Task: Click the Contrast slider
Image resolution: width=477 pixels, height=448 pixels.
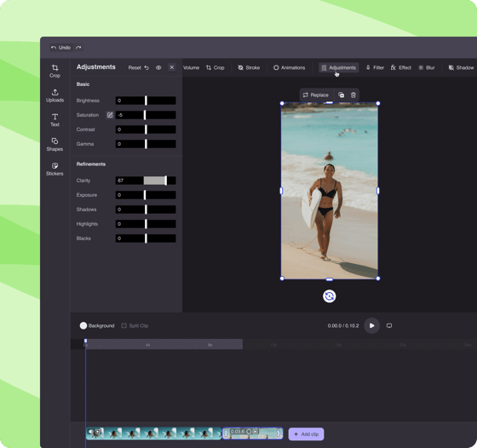Action: click(146, 129)
